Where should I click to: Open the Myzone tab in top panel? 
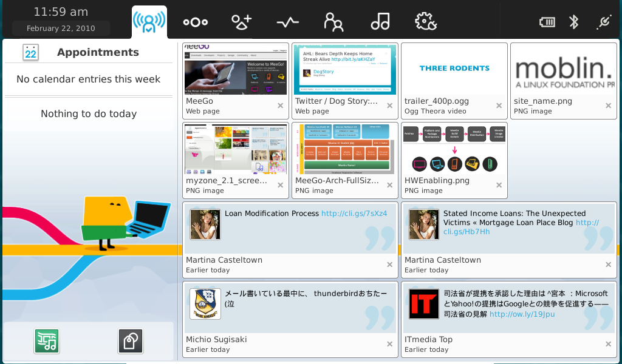tap(149, 22)
